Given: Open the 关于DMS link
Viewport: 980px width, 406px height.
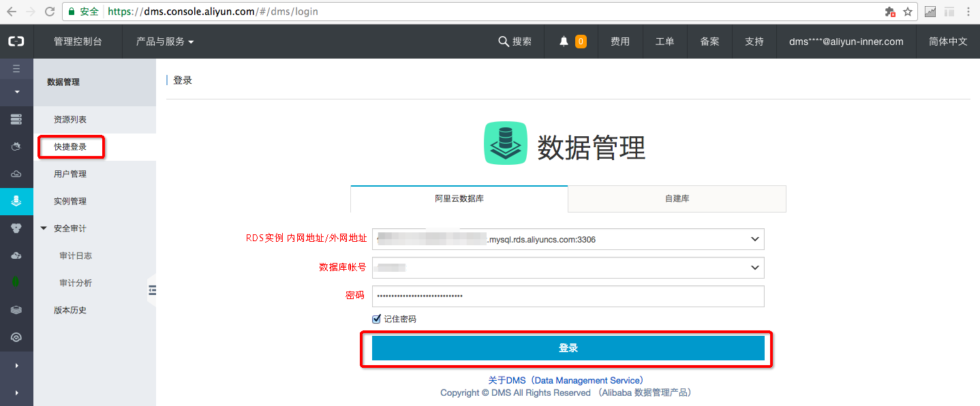Looking at the screenshot, I should tap(566, 380).
